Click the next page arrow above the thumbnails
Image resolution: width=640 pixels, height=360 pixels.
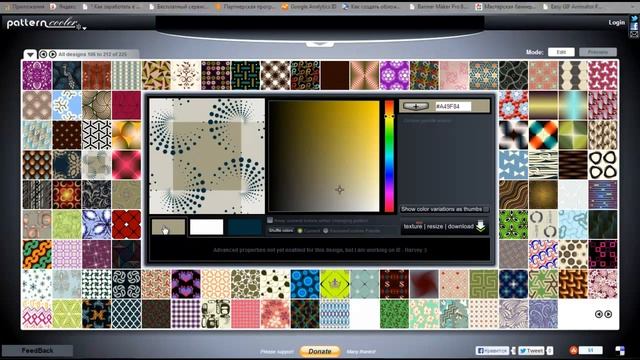(x=53, y=54)
